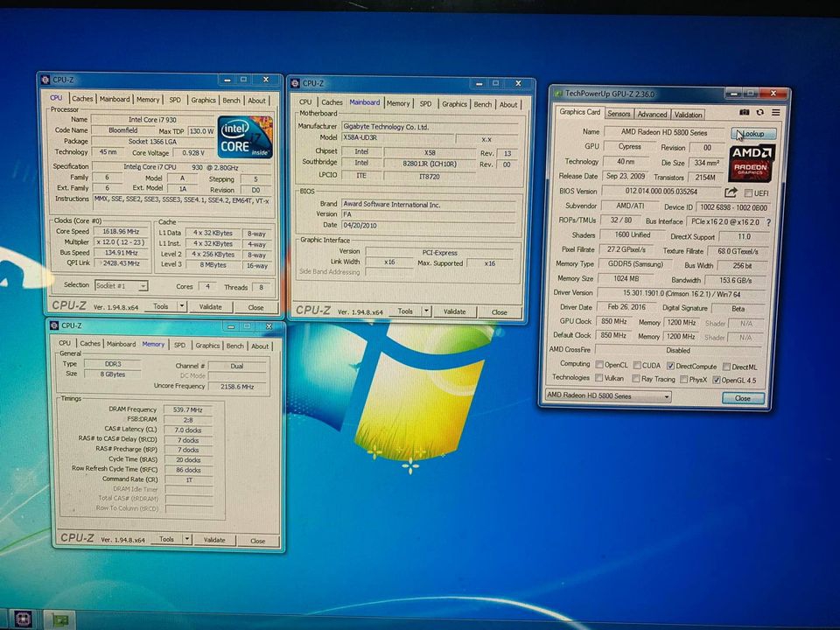This screenshot has width=840, height=630.
Task: Open CPU tab in CPU-Z Memory window
Action: pyautogui.click(x=65, y=343)
